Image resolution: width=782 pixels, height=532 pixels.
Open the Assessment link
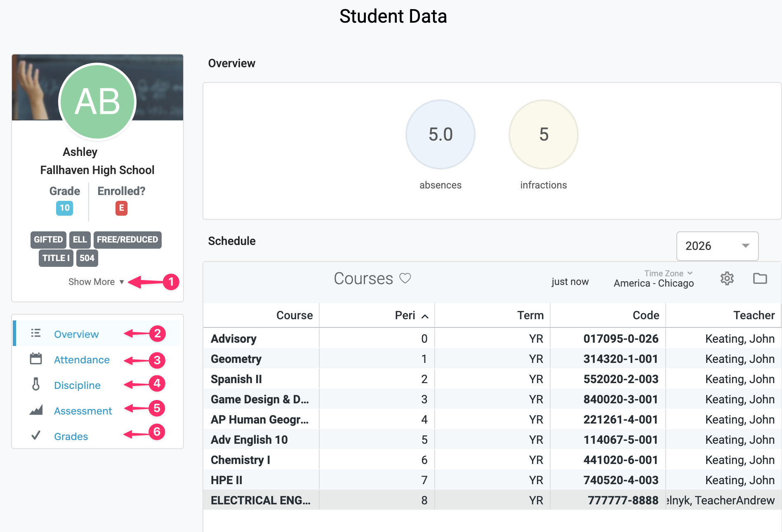83,411
